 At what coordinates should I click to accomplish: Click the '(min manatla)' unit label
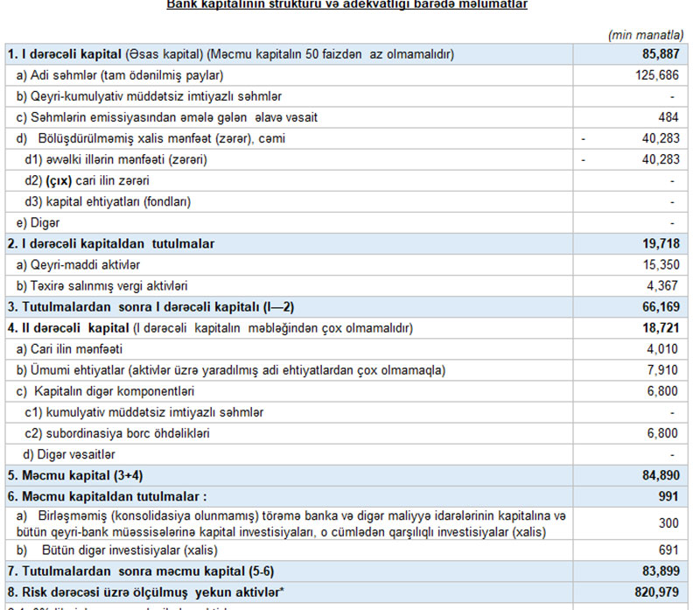click(x=645, y=35)
